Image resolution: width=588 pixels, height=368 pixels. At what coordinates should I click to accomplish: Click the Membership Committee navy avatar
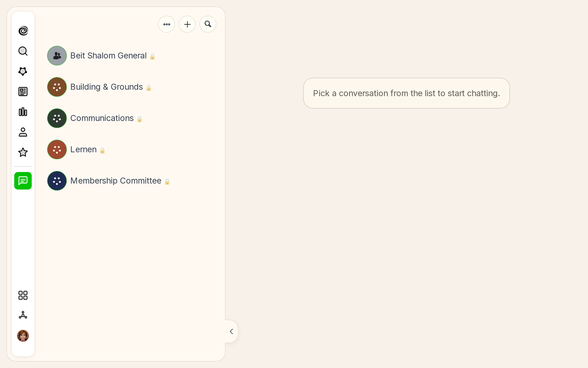tap(57, 181)
